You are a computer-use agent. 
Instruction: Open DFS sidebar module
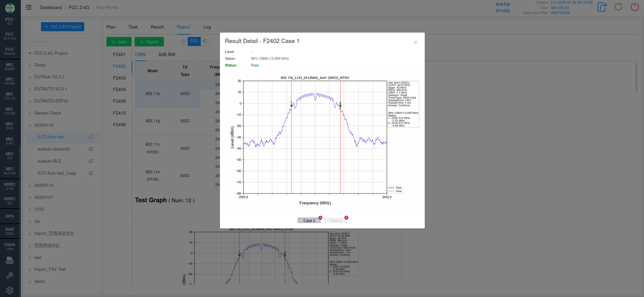click(10, 216)
